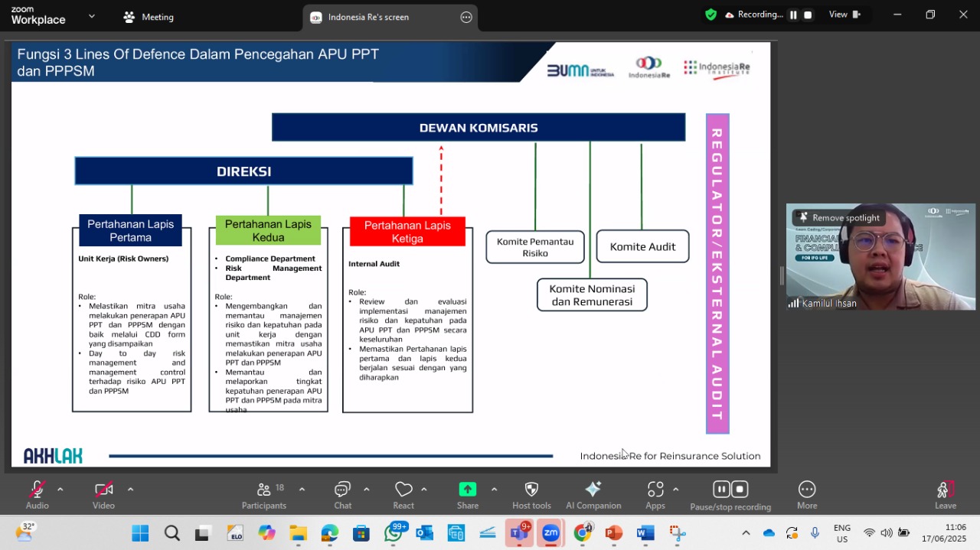Select the Indonesia Re's screen tab

pos(368,17)
